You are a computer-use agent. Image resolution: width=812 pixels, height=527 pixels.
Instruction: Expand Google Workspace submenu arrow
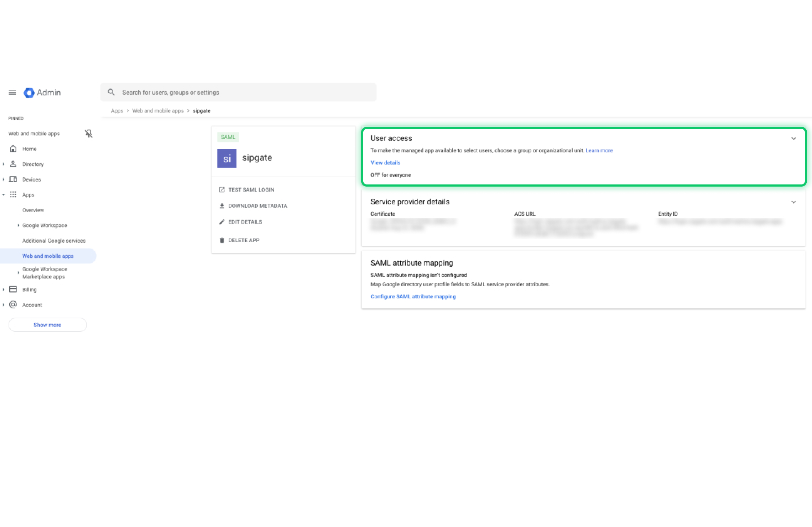pyautogui.click(x=18, y=225)
